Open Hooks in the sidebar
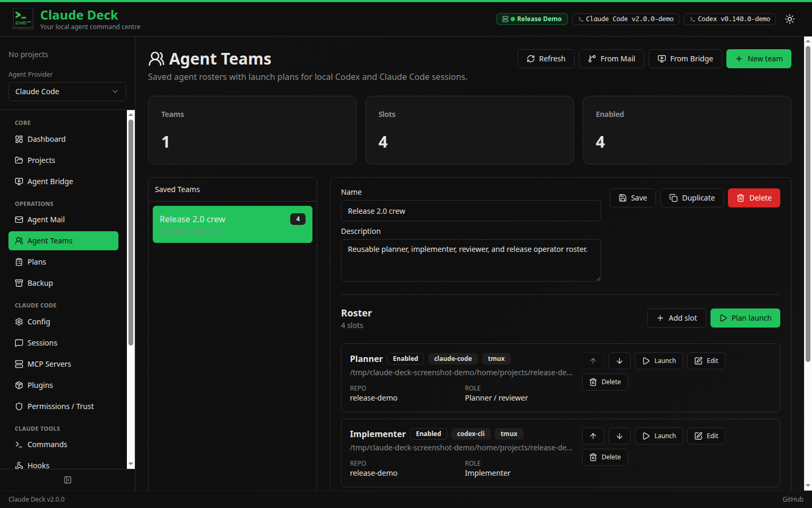Screen dimensions: 812x508 click(x=63, y=465)
